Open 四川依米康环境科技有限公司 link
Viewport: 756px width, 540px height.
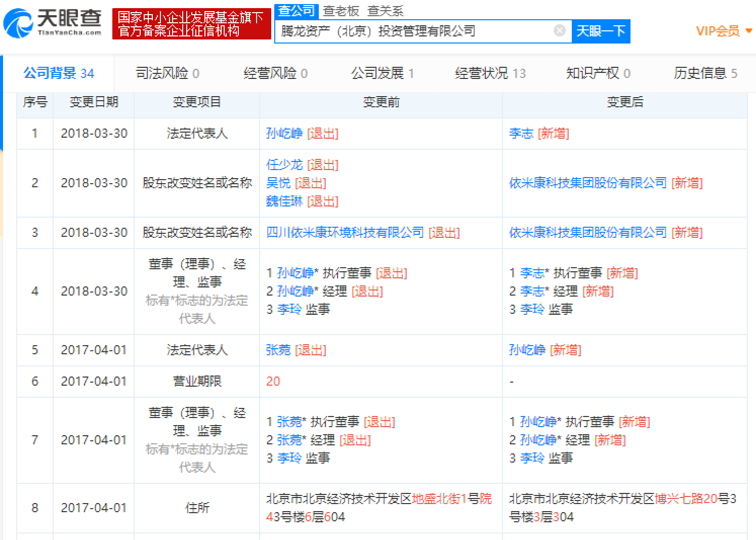[x=345, y=233]
